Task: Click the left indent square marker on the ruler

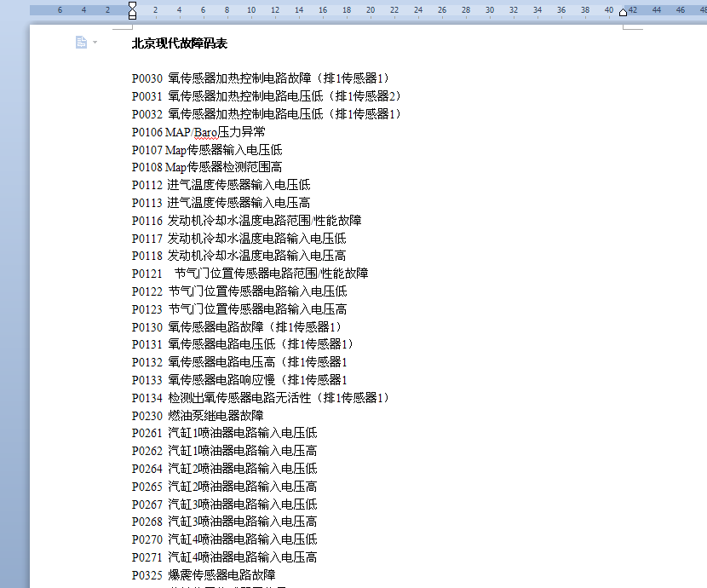Action: (x=132, y=17)
